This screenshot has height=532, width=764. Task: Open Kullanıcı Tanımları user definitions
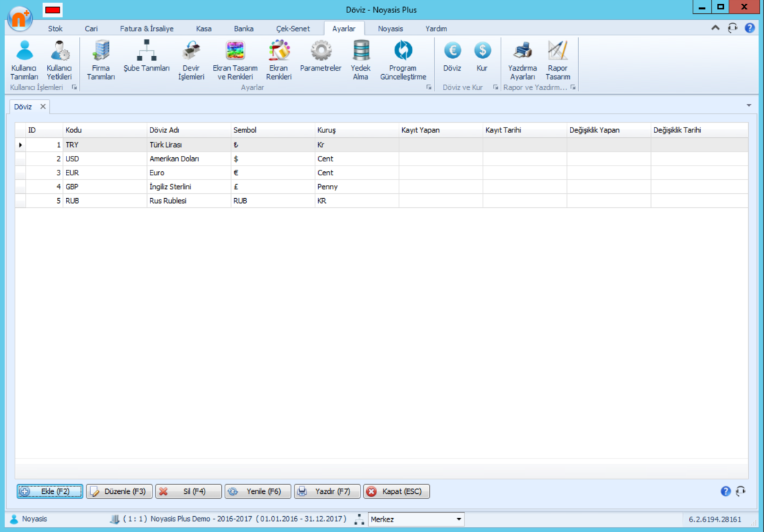pyautogui.click(x=24, y=60)
